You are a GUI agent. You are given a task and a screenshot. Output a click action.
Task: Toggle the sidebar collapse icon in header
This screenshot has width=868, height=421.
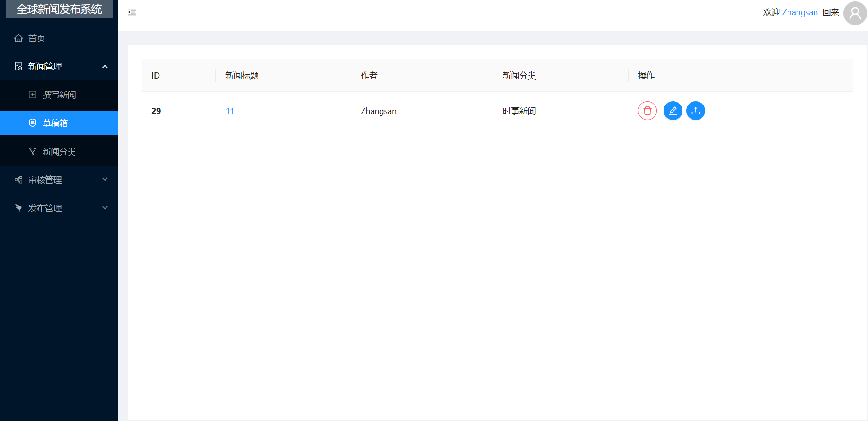pyautogui.click(x=132, y=12)
